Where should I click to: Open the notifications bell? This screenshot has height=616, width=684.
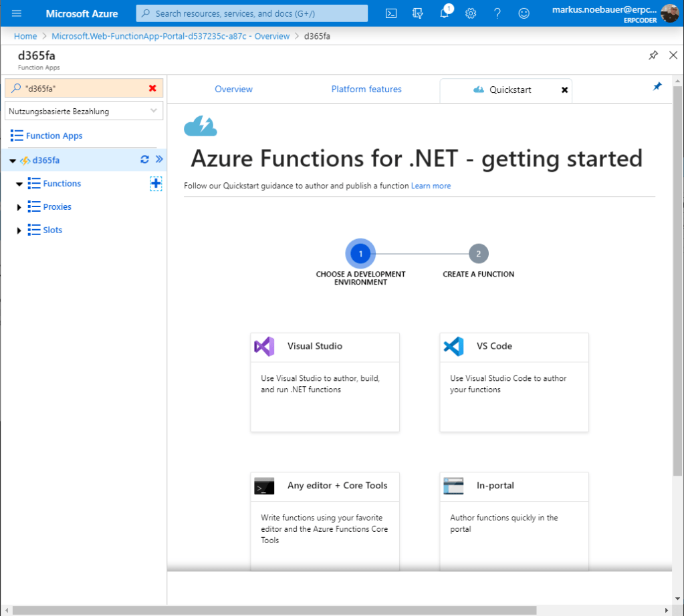444,13
